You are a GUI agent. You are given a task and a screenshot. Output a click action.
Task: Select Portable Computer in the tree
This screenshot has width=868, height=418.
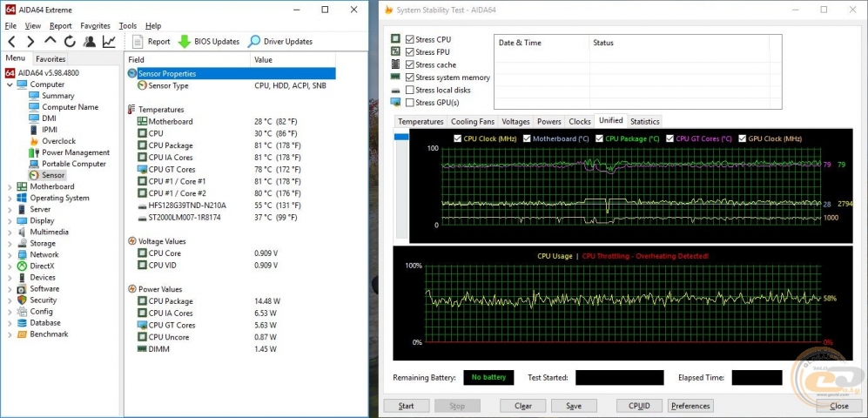[x=74, y=164]
